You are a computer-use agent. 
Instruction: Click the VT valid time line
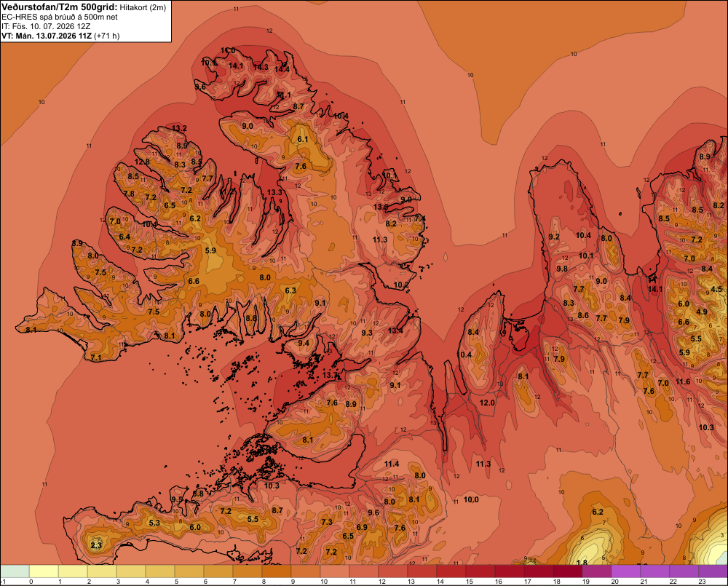click(x=60, y=36)
